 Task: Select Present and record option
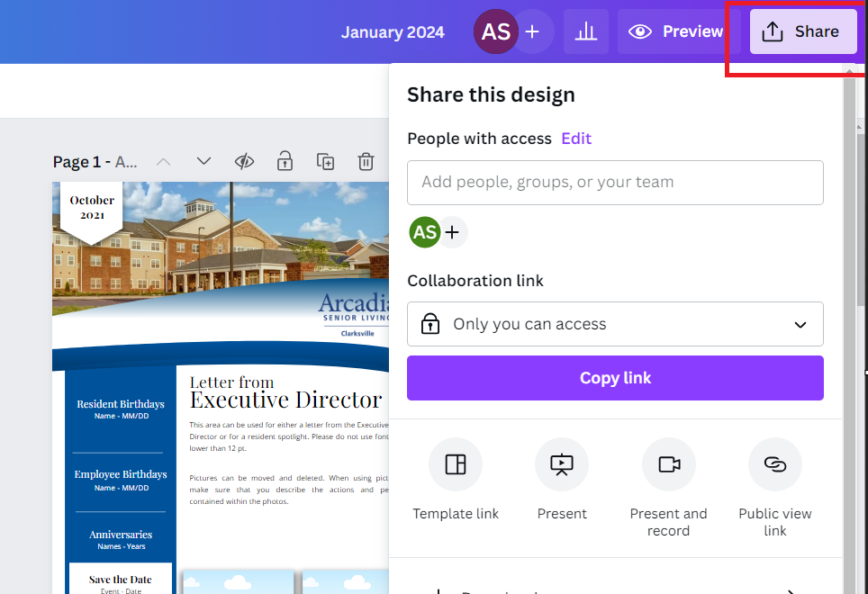(669, 488)
